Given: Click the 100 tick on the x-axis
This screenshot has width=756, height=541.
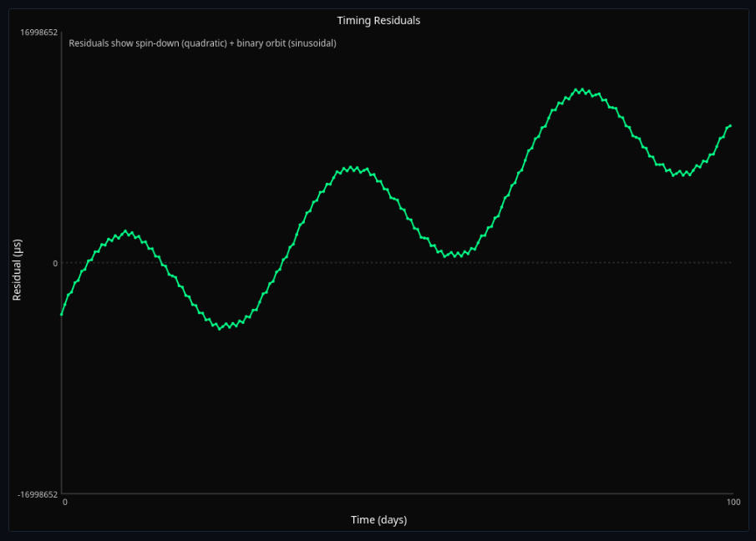Looking at the screenshot, I should [x=733, y=502].
